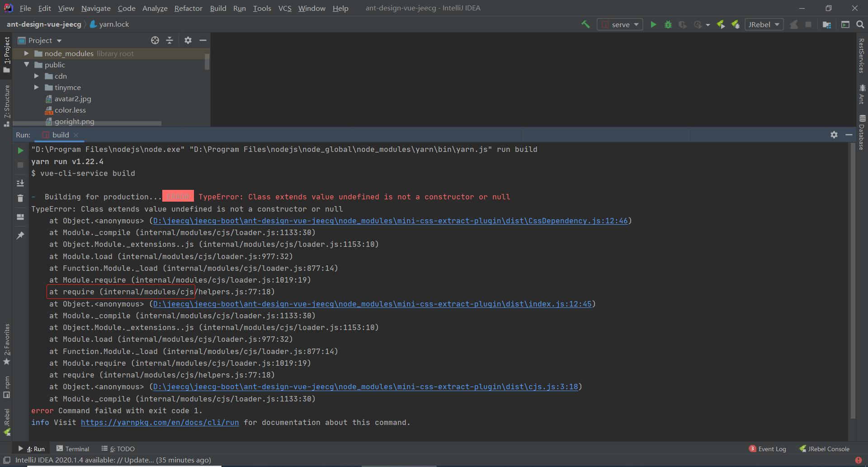This screenshot has width=868, height=467.
Task: Expand the cdn folder
Action: 37,76
